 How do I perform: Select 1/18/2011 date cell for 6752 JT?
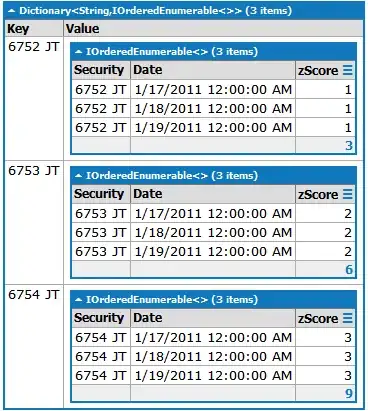coord(213,109)
